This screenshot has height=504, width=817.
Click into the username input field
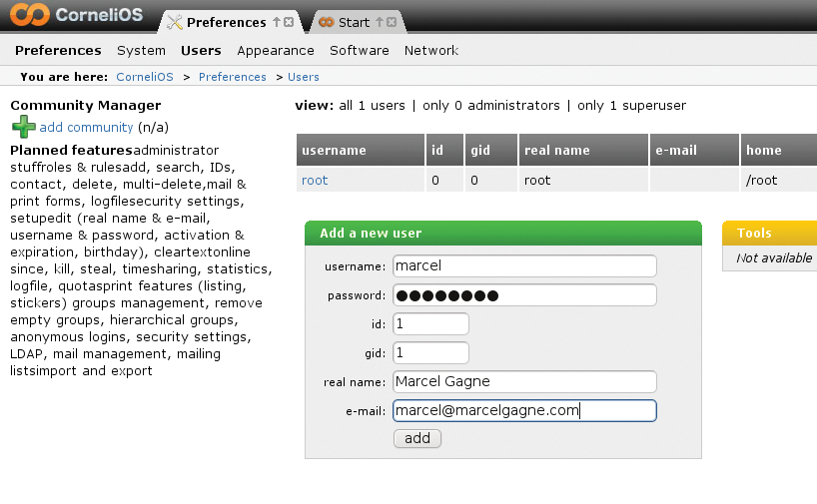coord(524,266)
